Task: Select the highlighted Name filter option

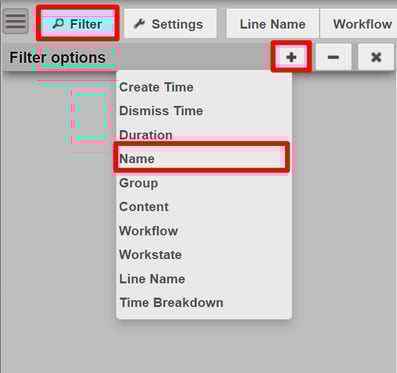Action: pos(202,158)
